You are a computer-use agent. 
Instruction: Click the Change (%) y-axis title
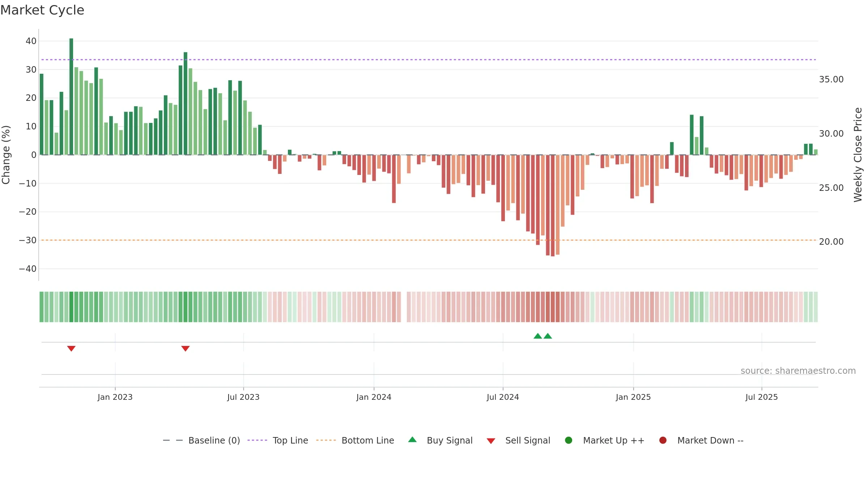[6, 155]
